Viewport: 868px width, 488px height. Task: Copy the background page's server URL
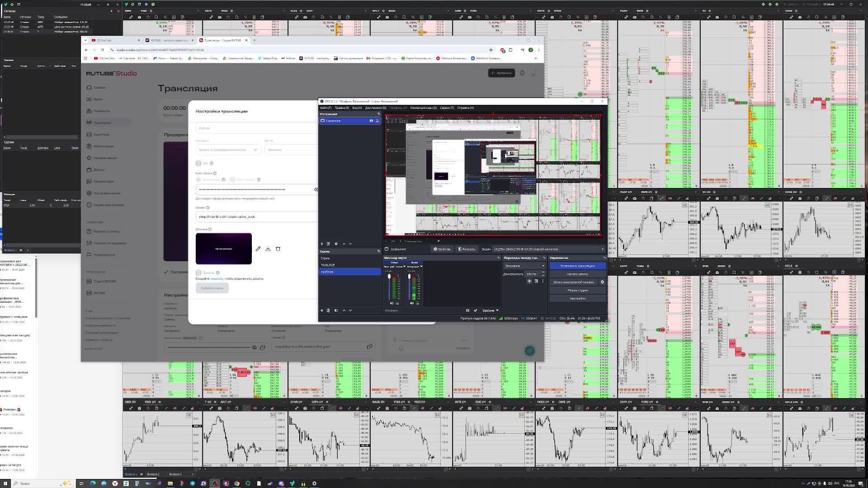pos(369,347)
